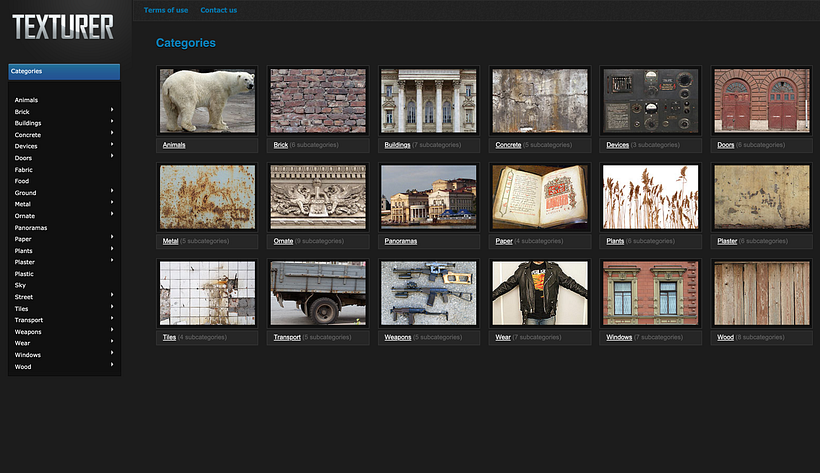Open the polar bear Animals thumbnail
820x473 pixels.
coord(207,100)
